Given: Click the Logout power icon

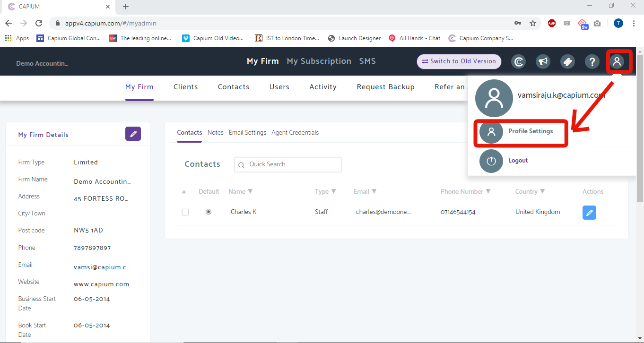Looking at the screenshot, I should click(x=491, y=161).
